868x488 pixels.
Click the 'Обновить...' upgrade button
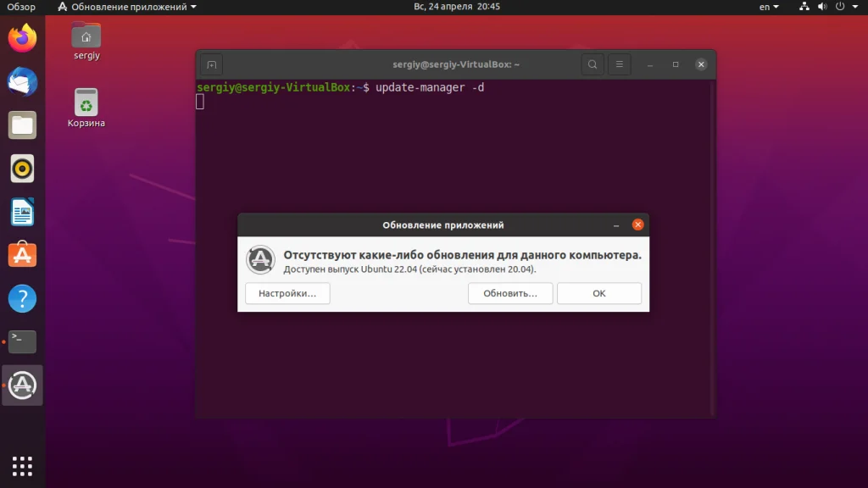[510, 293]
